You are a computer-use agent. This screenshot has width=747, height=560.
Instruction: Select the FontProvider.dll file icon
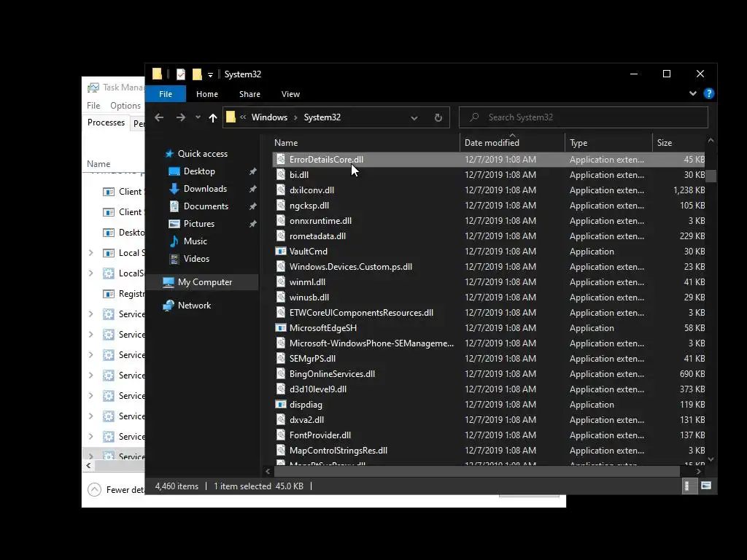(x=281, y=435)
